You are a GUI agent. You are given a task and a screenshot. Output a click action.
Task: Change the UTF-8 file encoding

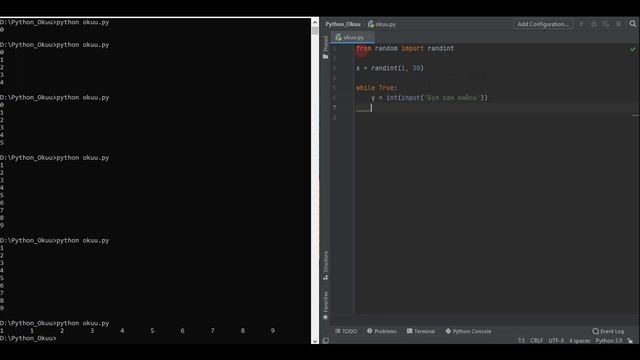coord(556,340)
